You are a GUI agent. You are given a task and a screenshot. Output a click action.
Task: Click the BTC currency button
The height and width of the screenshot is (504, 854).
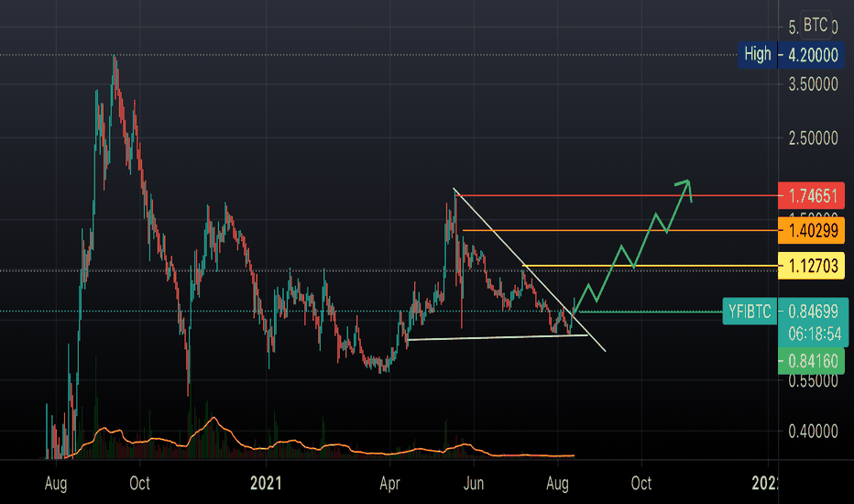tap(816, 25)
